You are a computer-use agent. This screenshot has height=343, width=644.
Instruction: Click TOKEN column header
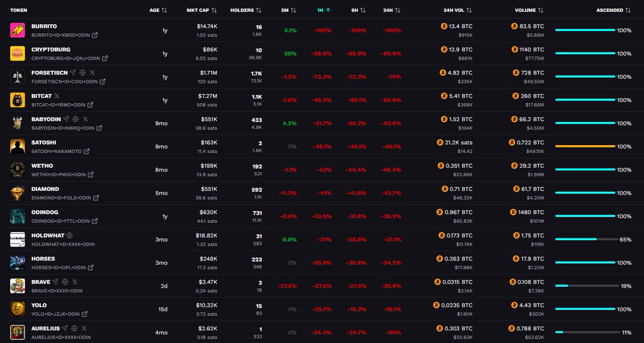click(x=19, y=10)
